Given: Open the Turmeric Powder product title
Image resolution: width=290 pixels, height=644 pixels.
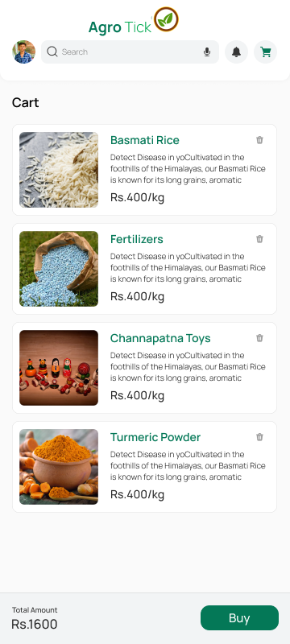Looking at the screenshot, I should pyautogui.click(x=155, y=437).
